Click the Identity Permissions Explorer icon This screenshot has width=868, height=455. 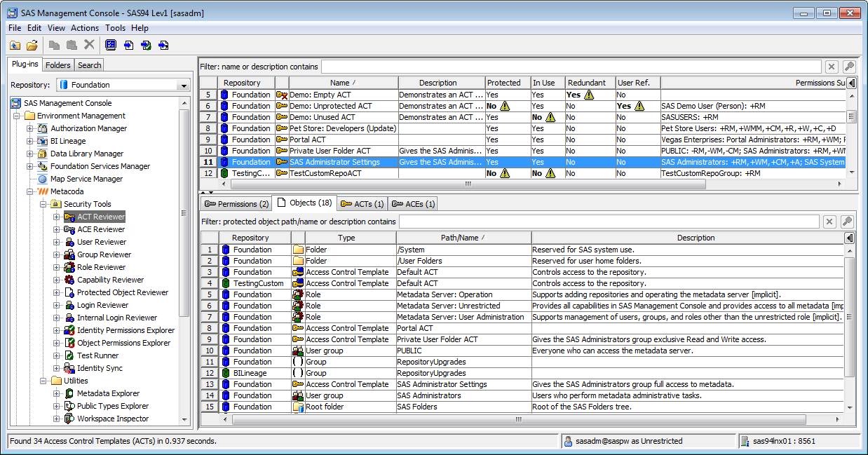pyautogui.click(x=69, y=330)
